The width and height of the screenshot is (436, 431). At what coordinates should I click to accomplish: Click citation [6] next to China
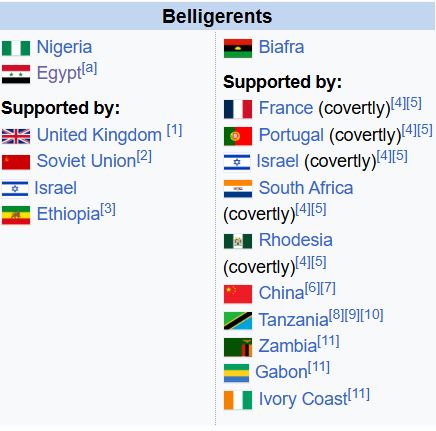[312, 288]
